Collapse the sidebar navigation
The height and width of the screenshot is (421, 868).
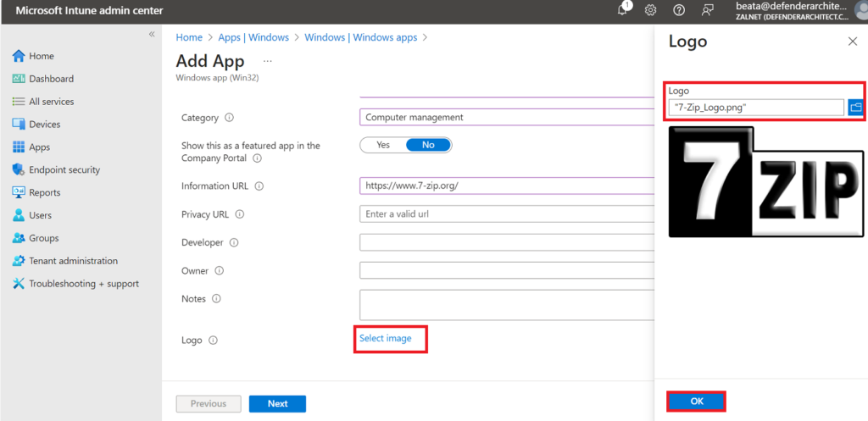[x=152, y=34]
